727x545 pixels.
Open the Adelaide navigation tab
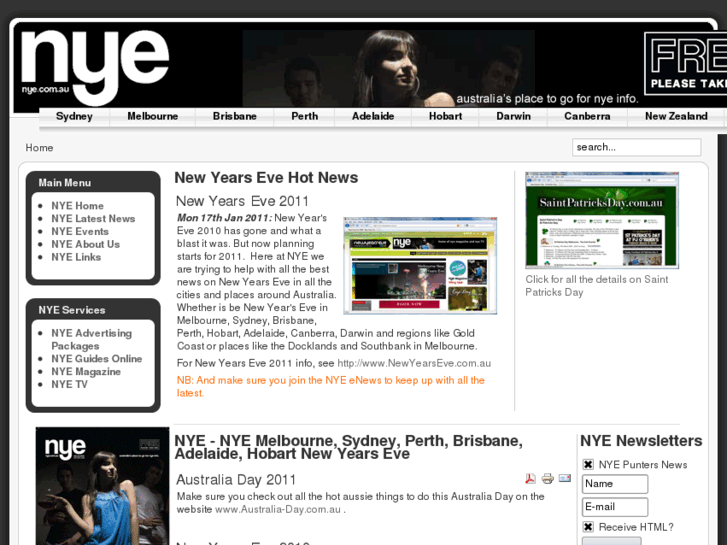[x=373, y=116]
